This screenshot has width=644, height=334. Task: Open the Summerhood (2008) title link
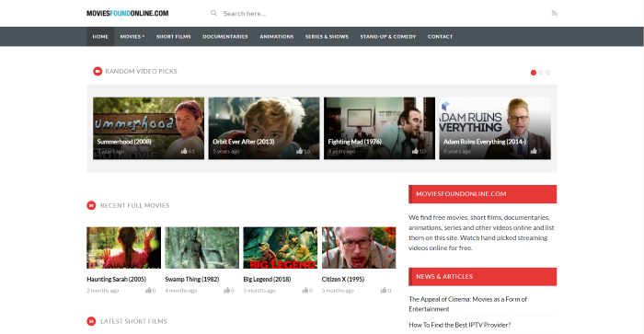(124, 142)
